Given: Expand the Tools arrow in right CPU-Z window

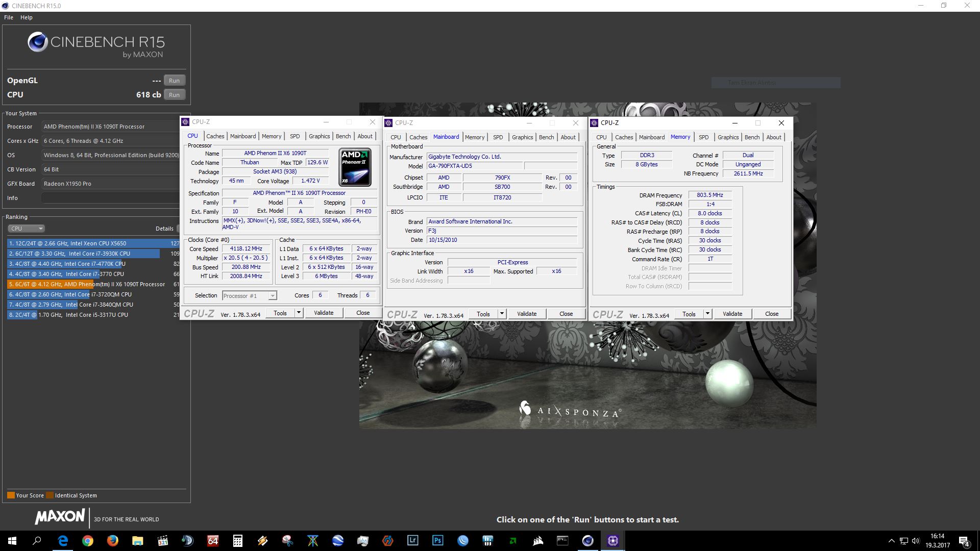Looking at the screenshot, I should (x=707, y=314).
